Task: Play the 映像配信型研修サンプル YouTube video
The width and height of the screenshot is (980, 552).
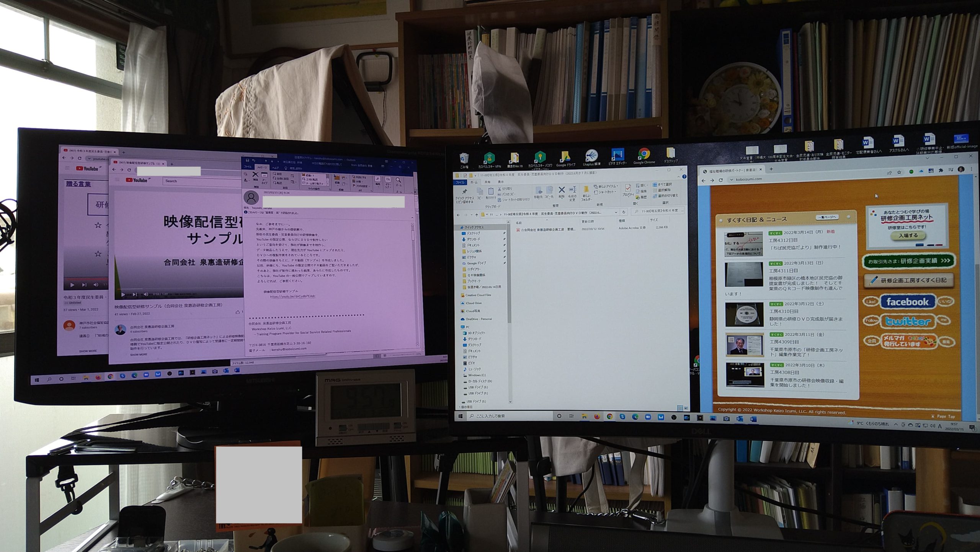Action: 123,294
